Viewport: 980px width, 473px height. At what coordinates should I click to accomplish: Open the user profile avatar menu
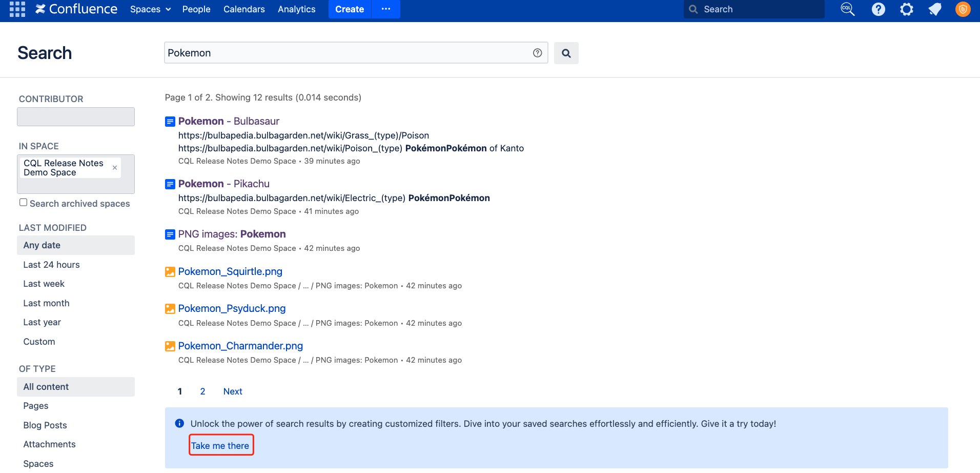coord(963,9)
